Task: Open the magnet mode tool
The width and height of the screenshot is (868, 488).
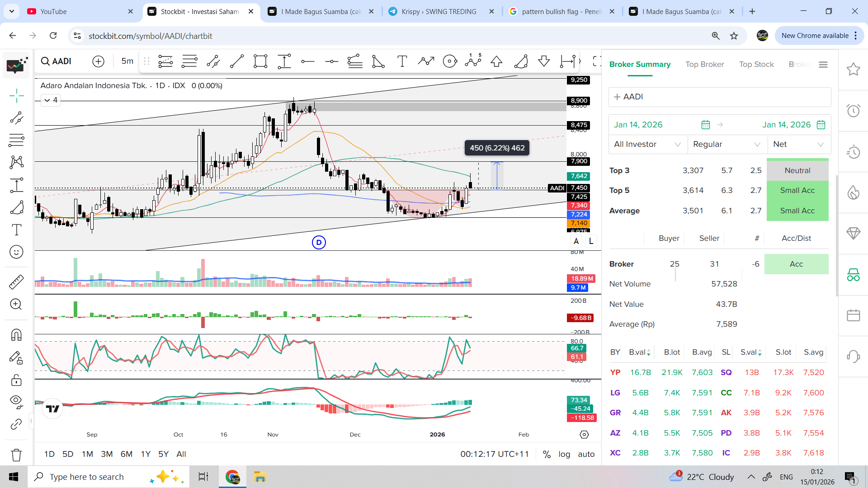Action: point(16,335)
